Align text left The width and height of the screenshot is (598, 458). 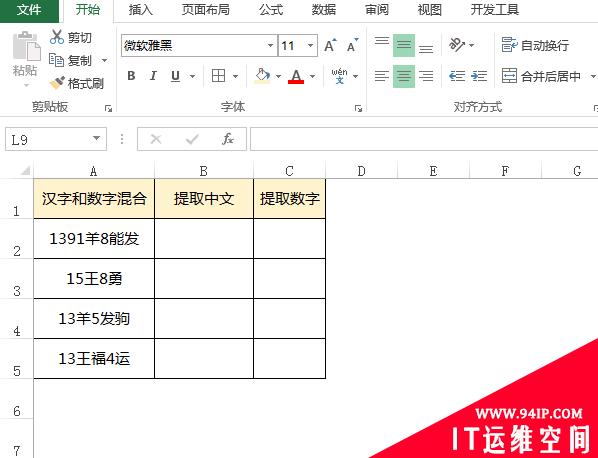click(382, 76)
